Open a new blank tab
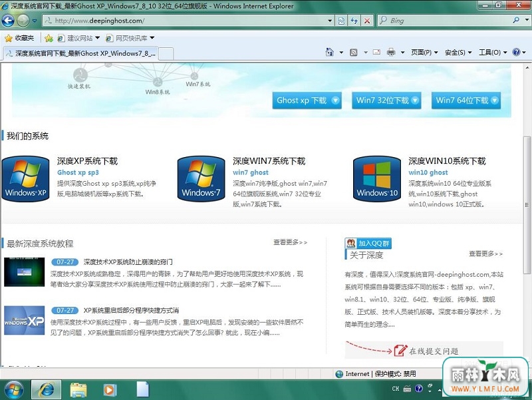 click(x=166, y=54)
